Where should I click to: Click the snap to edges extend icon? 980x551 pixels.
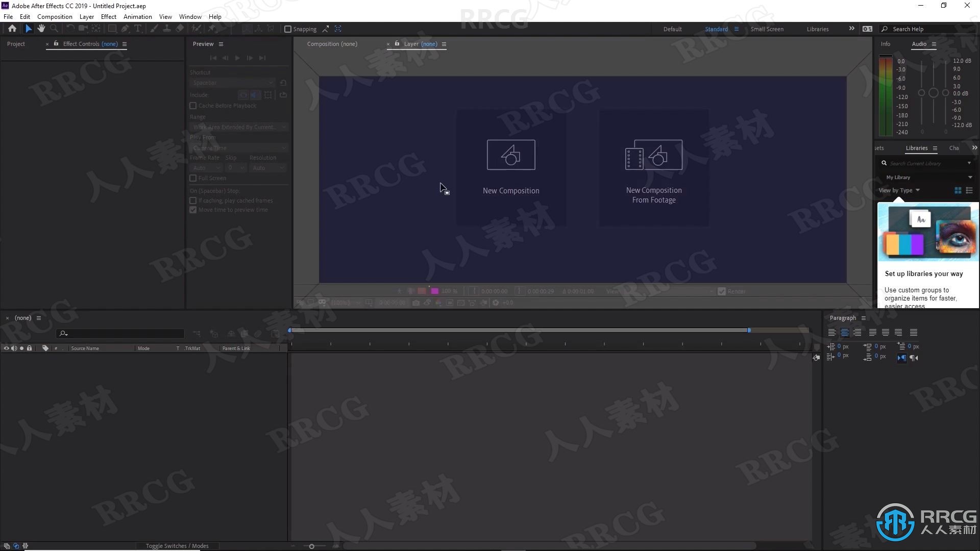326,29
